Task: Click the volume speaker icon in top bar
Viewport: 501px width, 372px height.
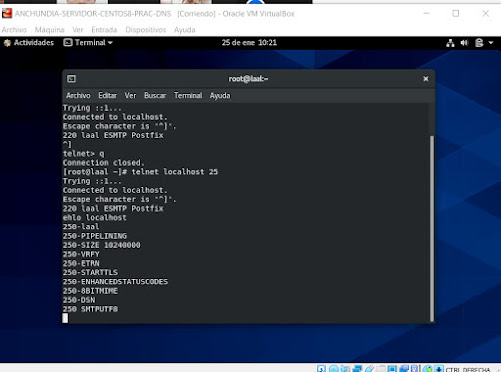Action: coord(464,43)
